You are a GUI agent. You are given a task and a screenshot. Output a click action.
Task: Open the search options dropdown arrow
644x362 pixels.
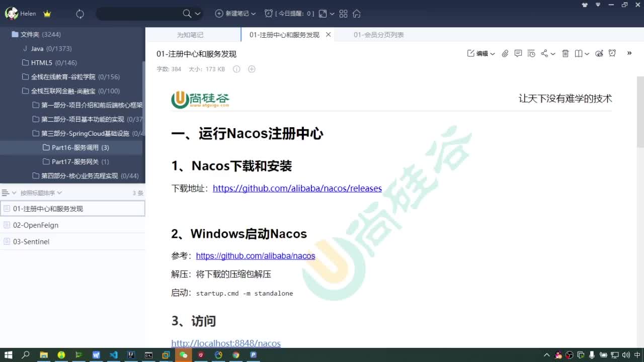[197, 14]
